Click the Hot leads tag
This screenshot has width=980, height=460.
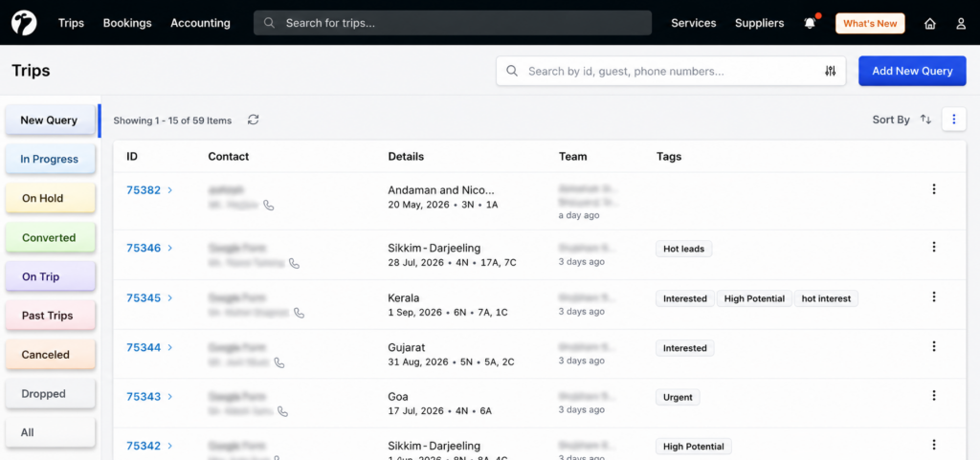coord(683,249)
